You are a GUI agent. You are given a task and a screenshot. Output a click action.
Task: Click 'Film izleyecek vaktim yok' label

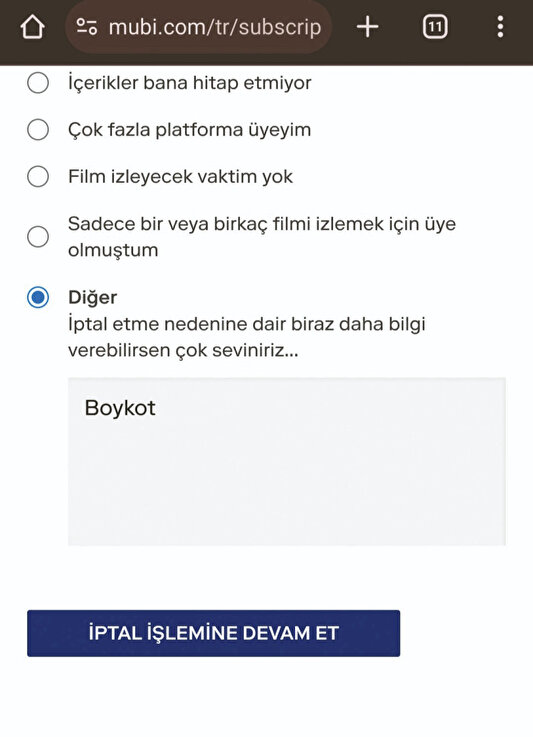click(x=180, y=177)
